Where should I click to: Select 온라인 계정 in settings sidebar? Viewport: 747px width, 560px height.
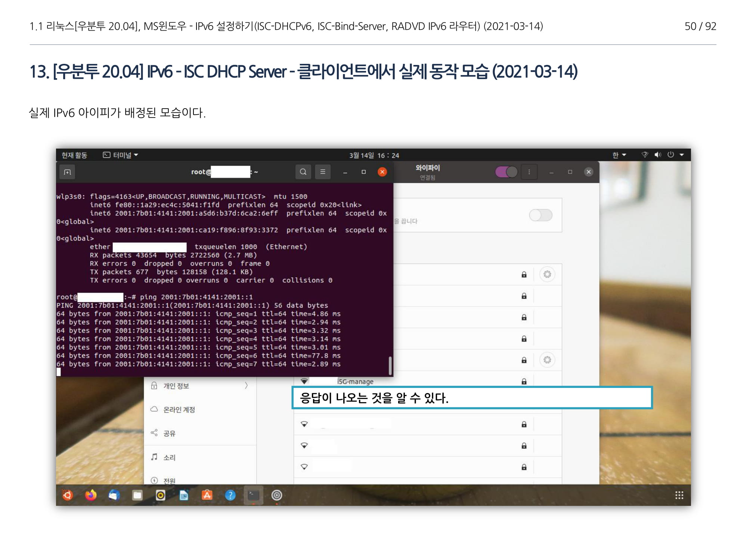(179, 410)
